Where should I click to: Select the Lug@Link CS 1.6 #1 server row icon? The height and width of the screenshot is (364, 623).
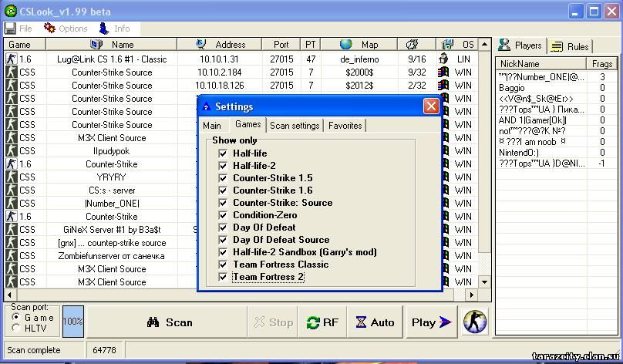click(x=11, y=59)
